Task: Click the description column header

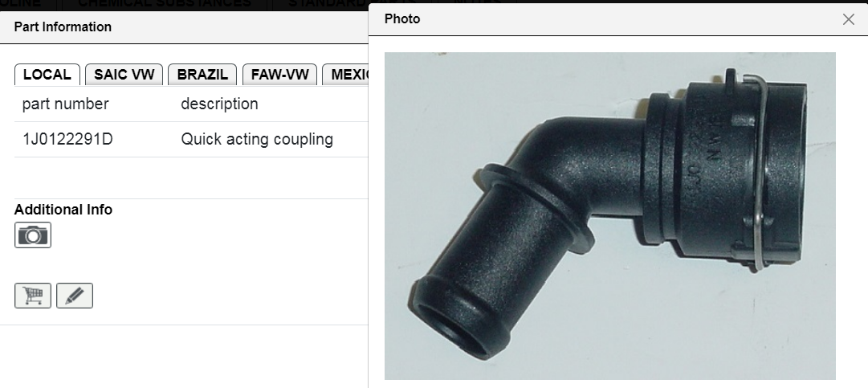Action: coord(219,104)
